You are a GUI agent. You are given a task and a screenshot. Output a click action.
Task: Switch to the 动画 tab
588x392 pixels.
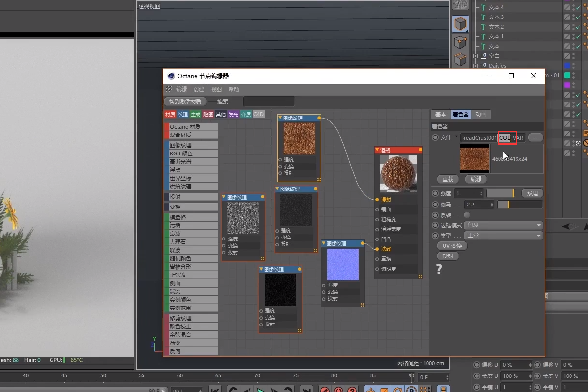click(x=481, y=114)
